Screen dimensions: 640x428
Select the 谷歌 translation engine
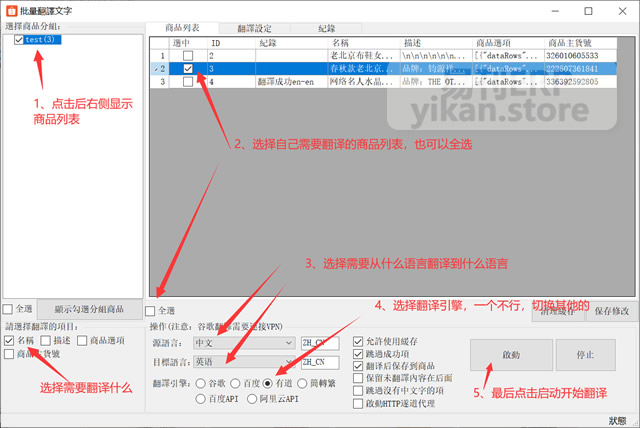[x=200, y=383]
